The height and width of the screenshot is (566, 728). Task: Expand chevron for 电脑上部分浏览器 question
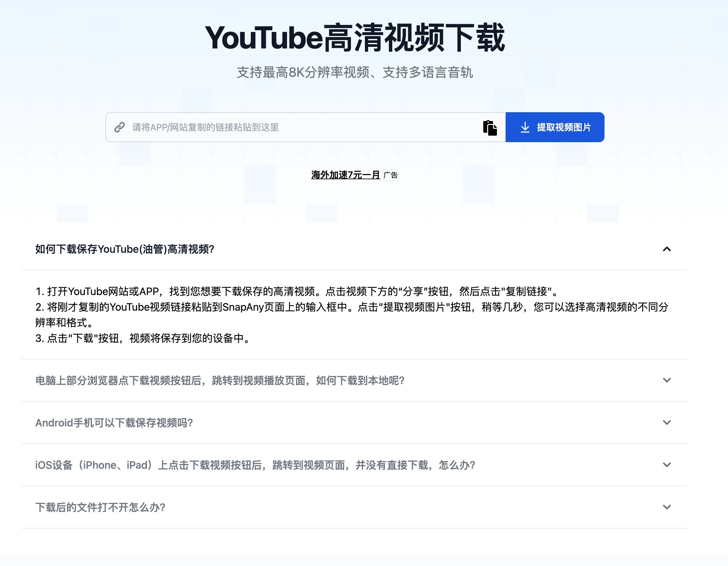tap(667, 380)
